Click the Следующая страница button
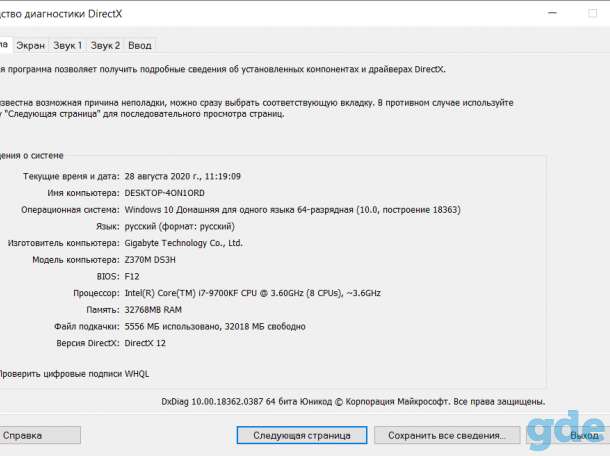Image resolution: width=610 pixels, height=456 pixels. 302,435
